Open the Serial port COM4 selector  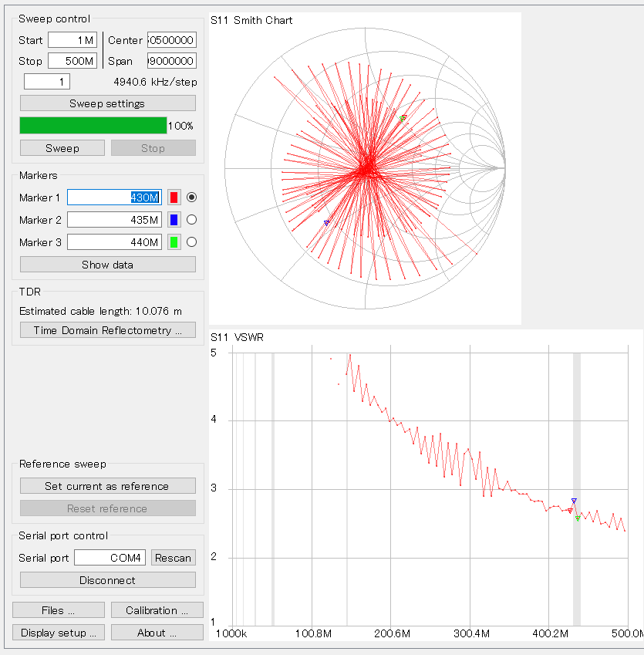(x=110, y=558)
